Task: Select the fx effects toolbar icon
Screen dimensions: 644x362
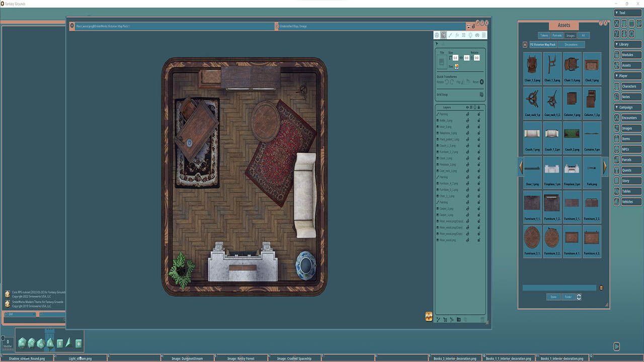Action: pyautogui.click(x=457, y=35)
